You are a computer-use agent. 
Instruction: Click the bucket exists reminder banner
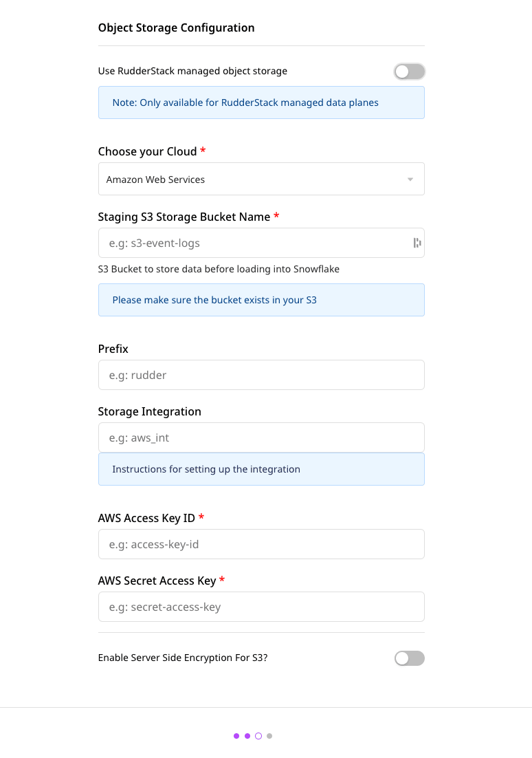click(261, 300)
